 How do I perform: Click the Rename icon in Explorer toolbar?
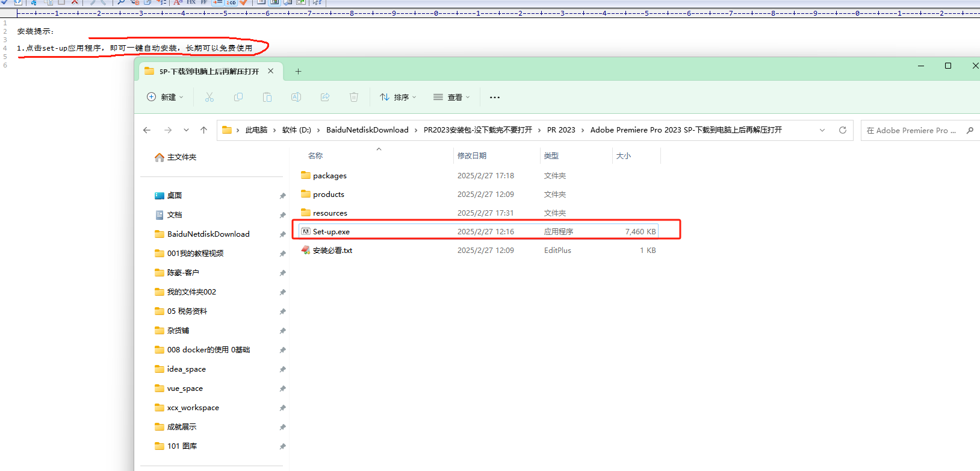[296, 97]
